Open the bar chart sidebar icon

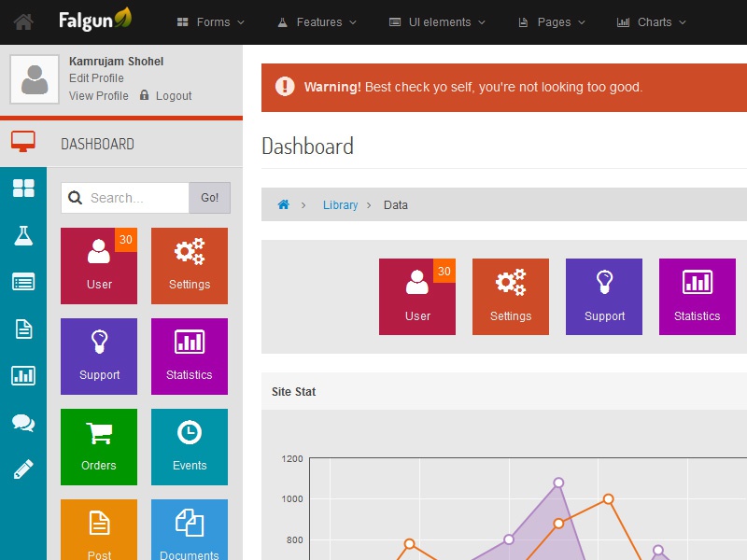23,376
